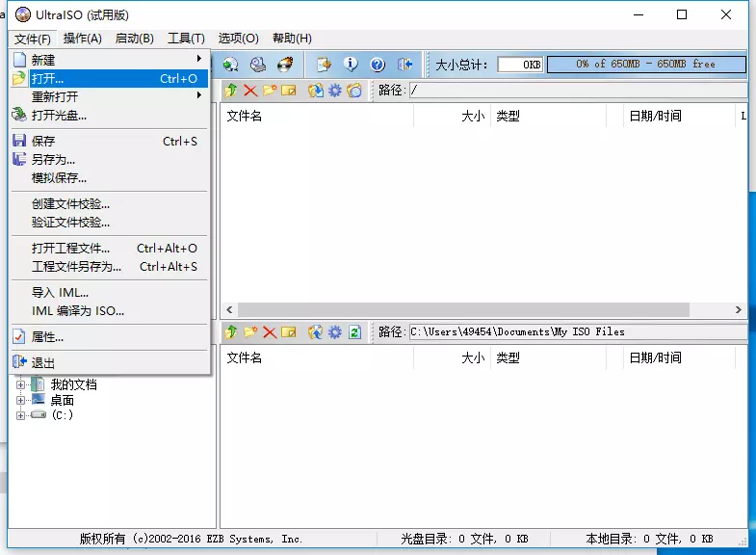The height and width of the screenshot is (555, 756).
Task: Click the rename icon in lower pane toolbar
Action: (289, 331)
